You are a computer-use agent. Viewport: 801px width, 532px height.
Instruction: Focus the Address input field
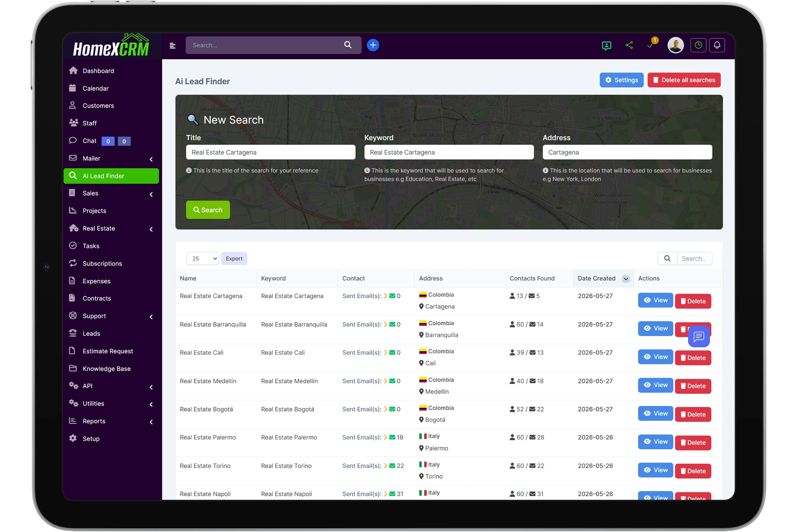click(627, 152)
